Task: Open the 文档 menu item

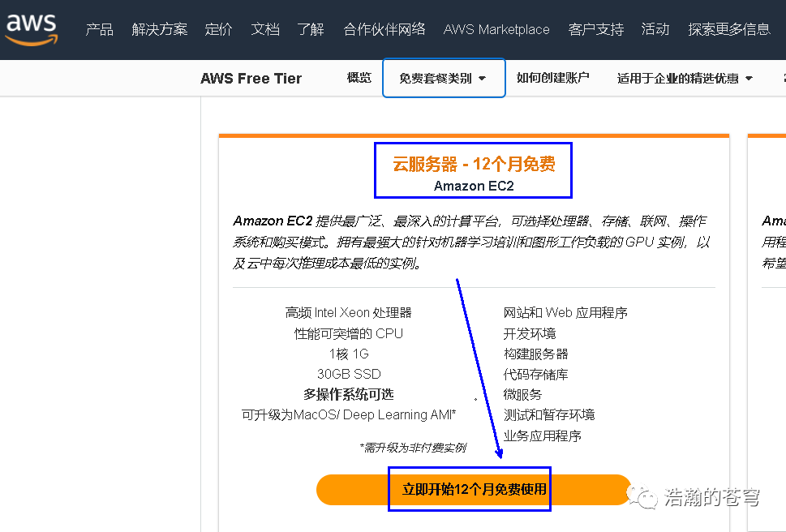Action: pos(265,29)
